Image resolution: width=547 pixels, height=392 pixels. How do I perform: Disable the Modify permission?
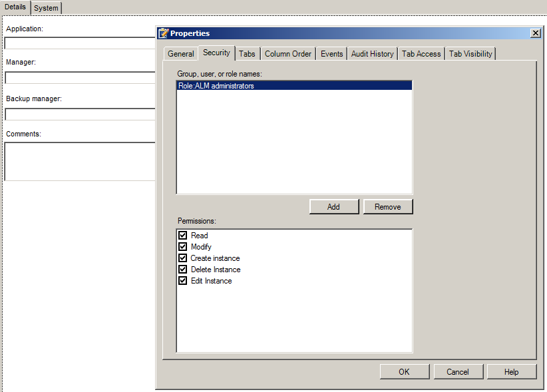point(182,246)
